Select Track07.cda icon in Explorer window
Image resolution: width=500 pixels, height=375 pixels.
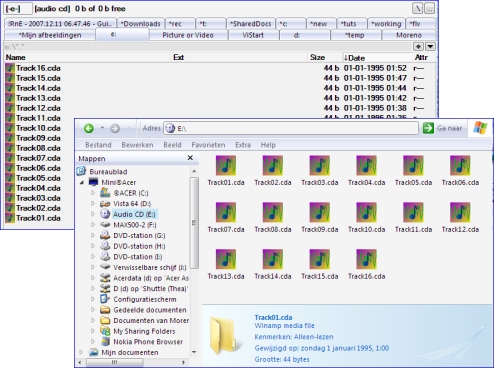(226, 212)
